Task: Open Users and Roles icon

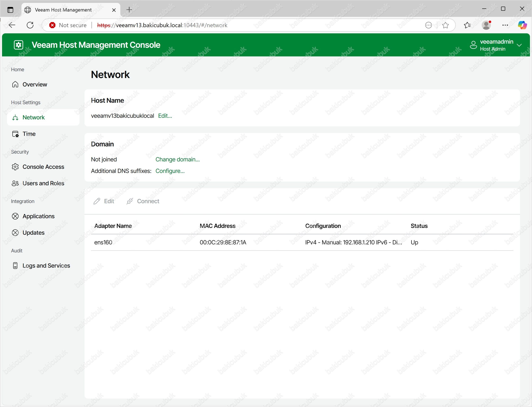Action: tap(15, 183)
